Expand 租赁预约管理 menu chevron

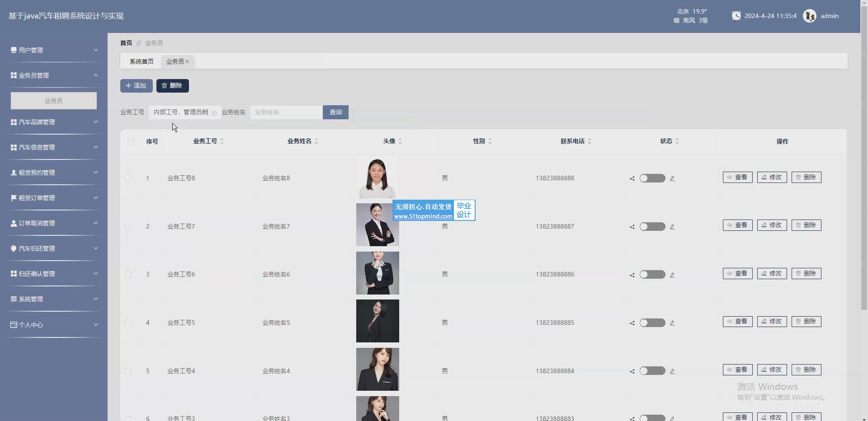click(95, 172)
